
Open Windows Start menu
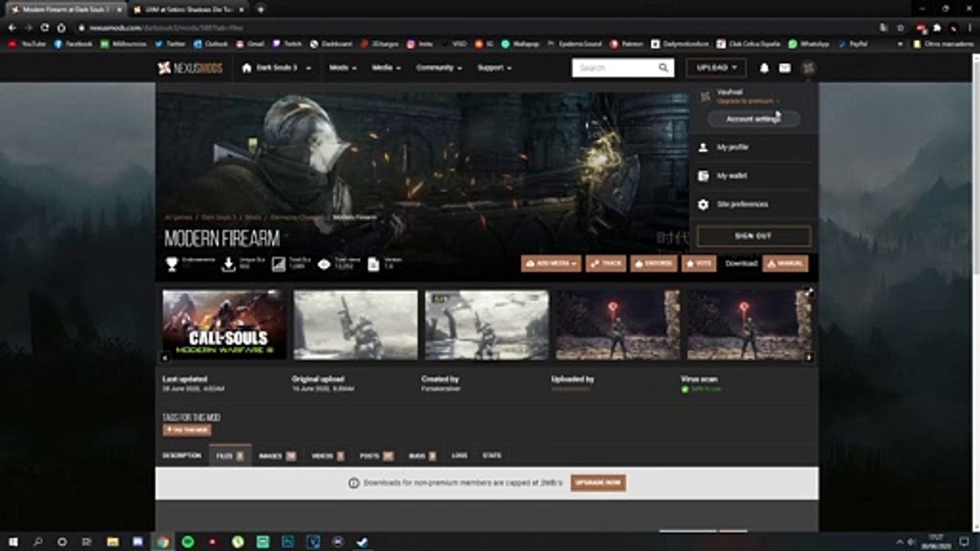click(13, 542)
